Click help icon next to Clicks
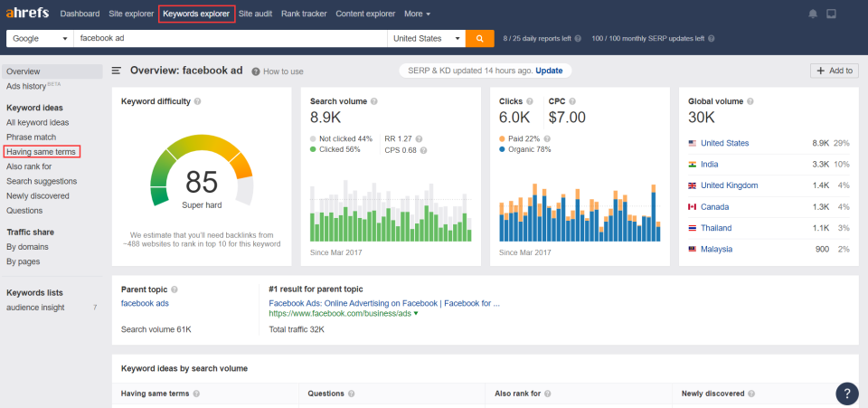The image size is (868, 408). pos(530,102)
